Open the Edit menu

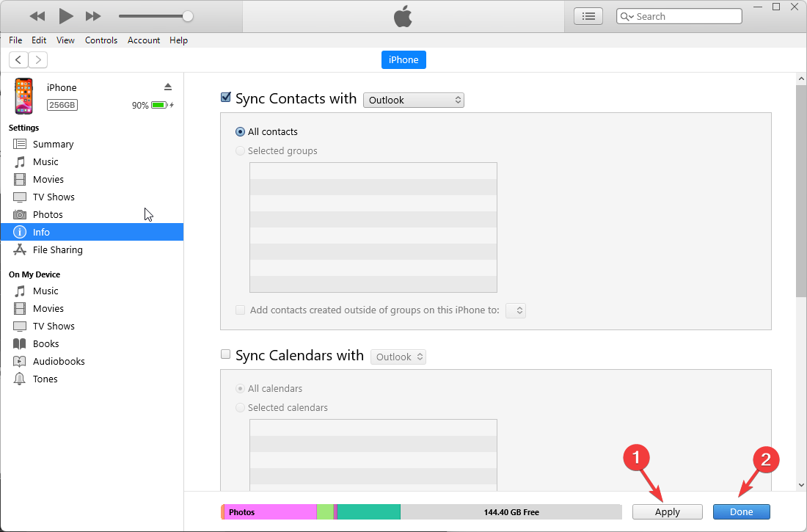39,40
